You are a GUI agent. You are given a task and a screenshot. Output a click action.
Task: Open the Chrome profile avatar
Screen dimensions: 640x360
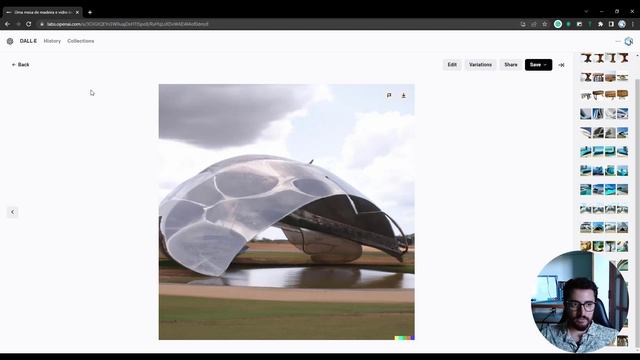coord(622,24)
